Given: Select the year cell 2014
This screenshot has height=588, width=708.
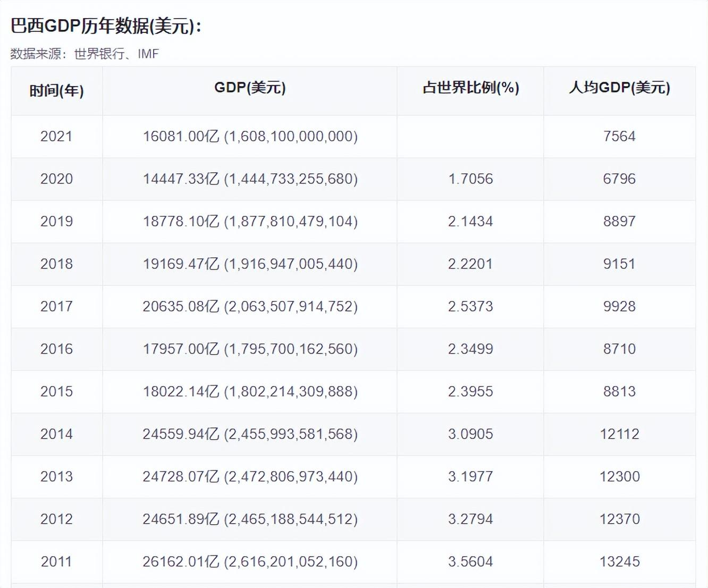Looking at the screenshot, I should coord(56,434).
